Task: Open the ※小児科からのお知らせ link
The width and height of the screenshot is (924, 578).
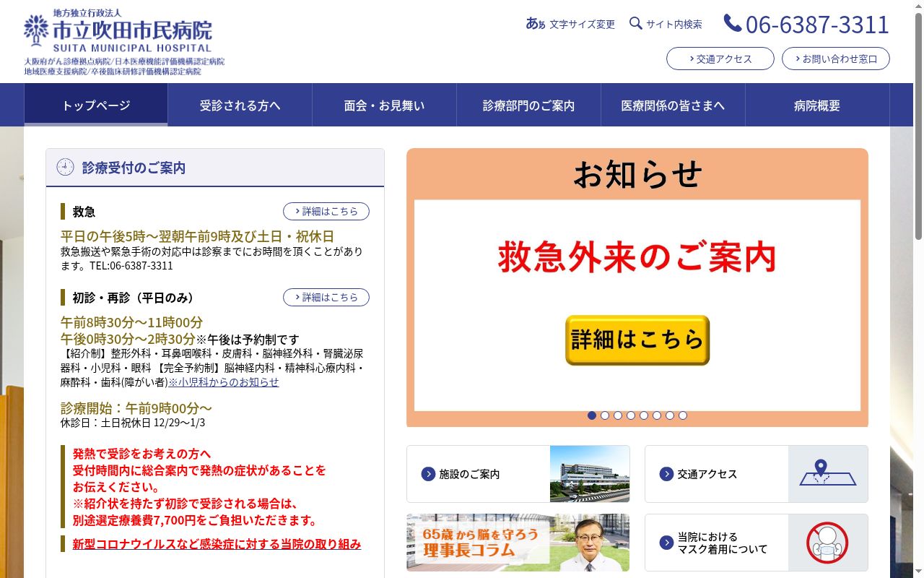Action: pyautogui.click(x=223, y=381)
